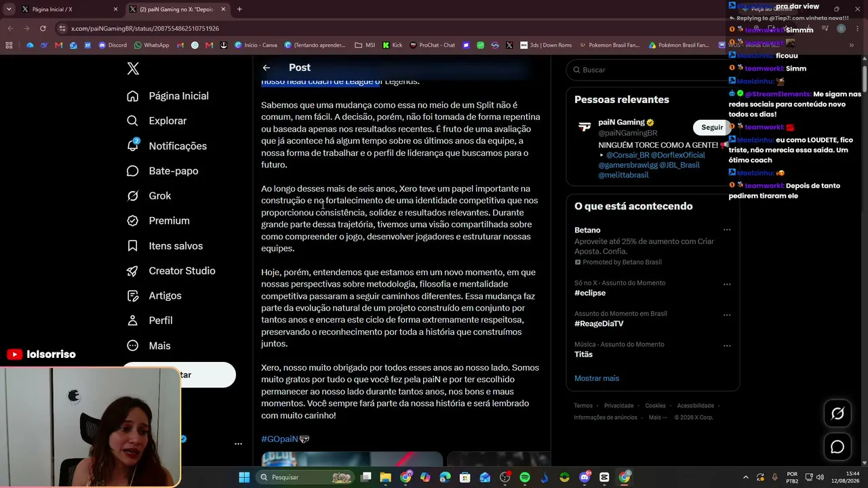Open the @JBL_Brasil mention

pyautogui.click(x=679, y=165)
